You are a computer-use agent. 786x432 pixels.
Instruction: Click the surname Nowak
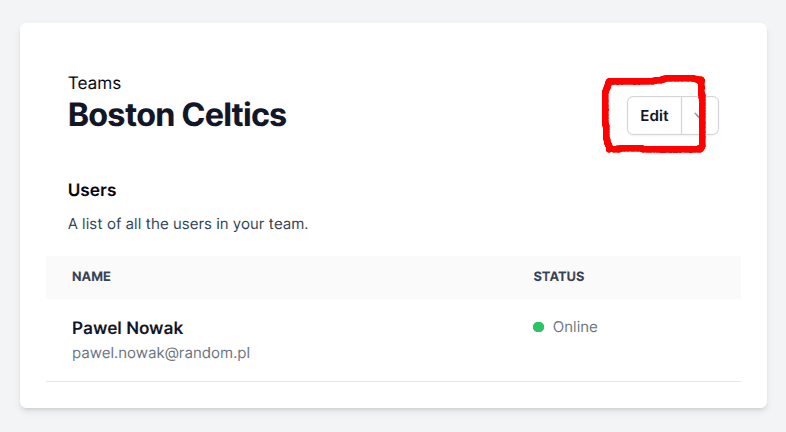click(156, 328)
